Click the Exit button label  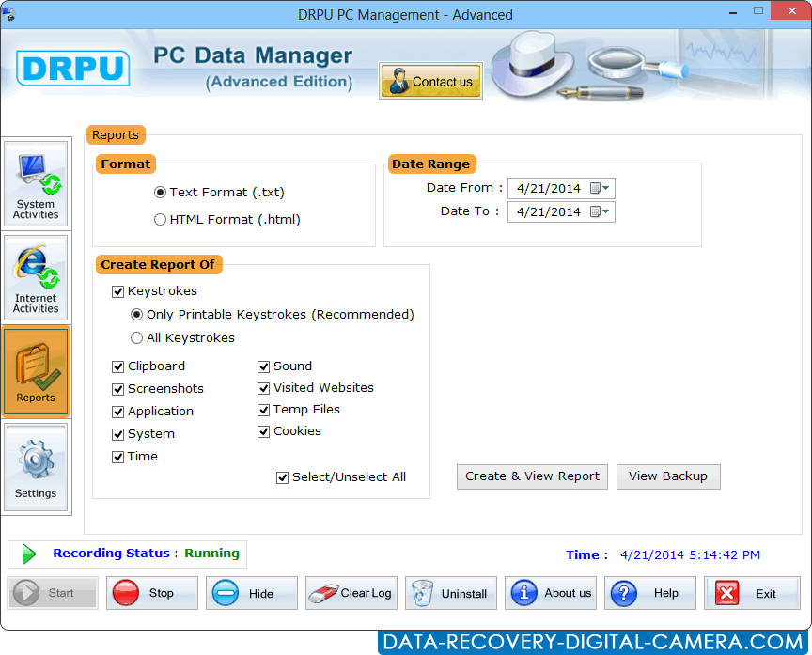tap(765, 594)
